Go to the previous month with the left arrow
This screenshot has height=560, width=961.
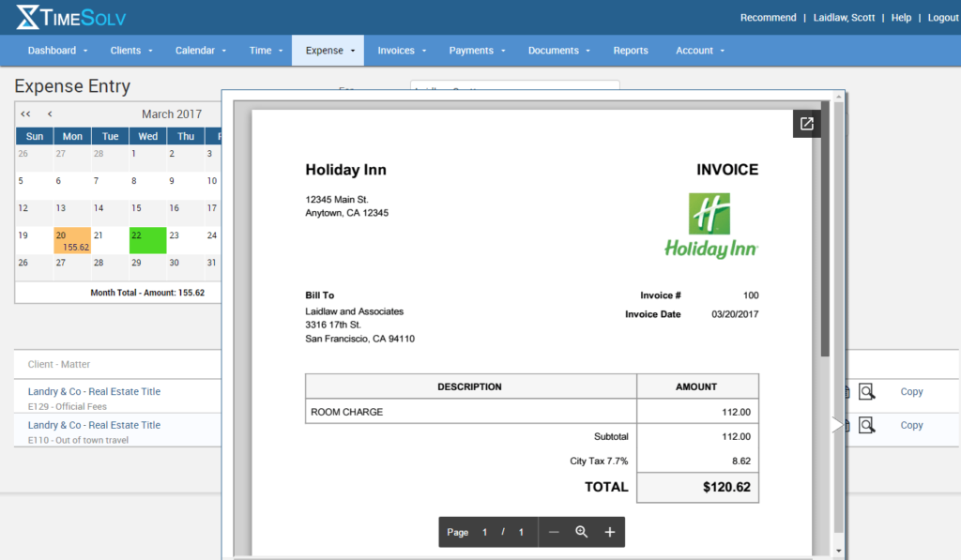pos(48,114)
